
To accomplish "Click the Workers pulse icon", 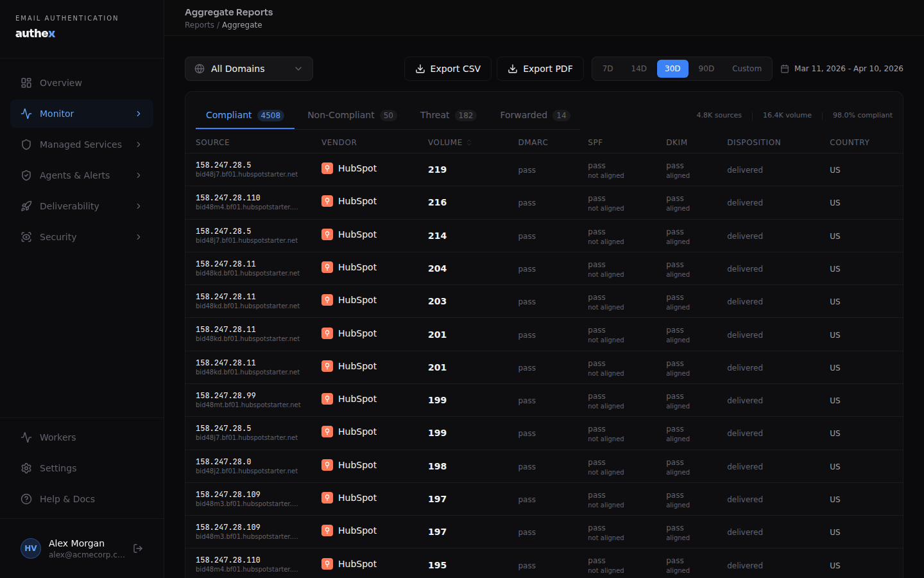I will coord(26,437).
